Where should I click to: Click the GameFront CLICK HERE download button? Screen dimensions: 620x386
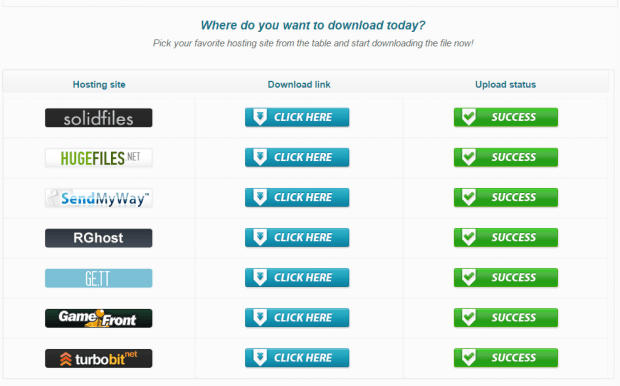point(297,318)
